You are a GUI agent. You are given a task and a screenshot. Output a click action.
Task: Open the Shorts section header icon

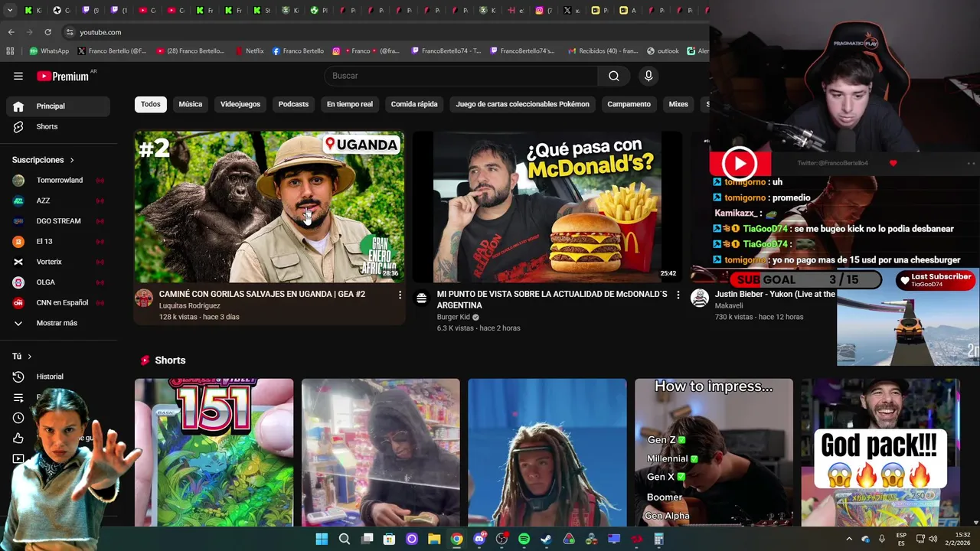tap(145, 360)
